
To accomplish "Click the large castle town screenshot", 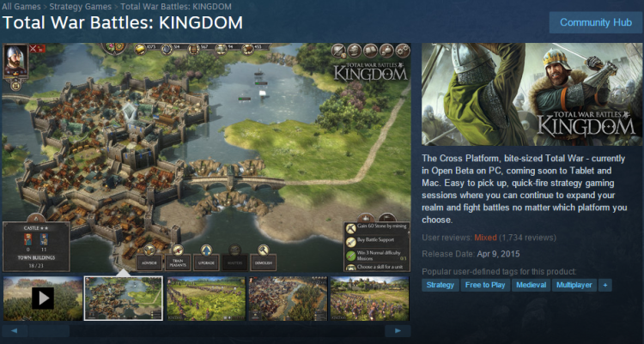I will (x=206, y=158).
